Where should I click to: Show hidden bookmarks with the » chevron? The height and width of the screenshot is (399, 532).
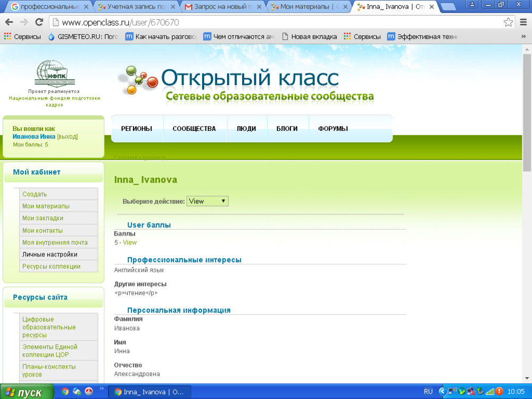(x=523, y=37)
